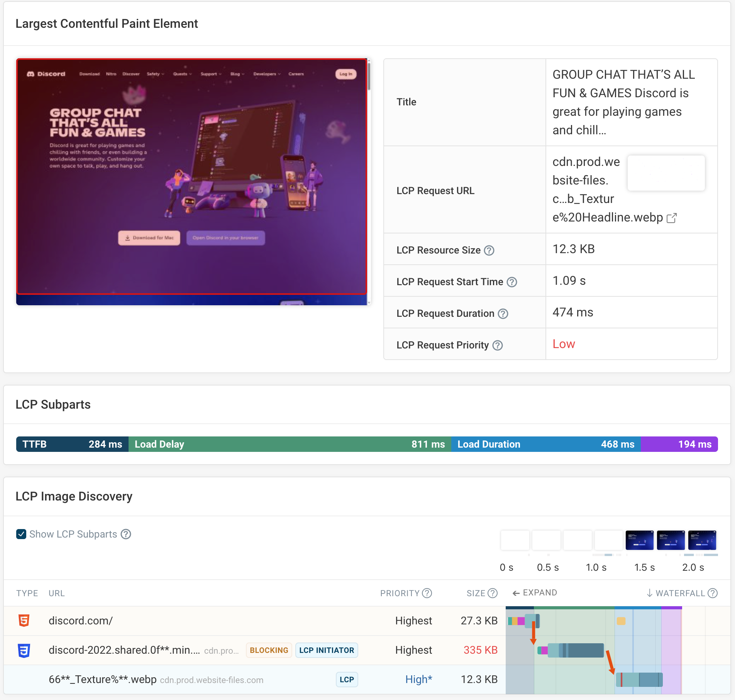
Task: Click the URL column header
Action: click(57, 593)
